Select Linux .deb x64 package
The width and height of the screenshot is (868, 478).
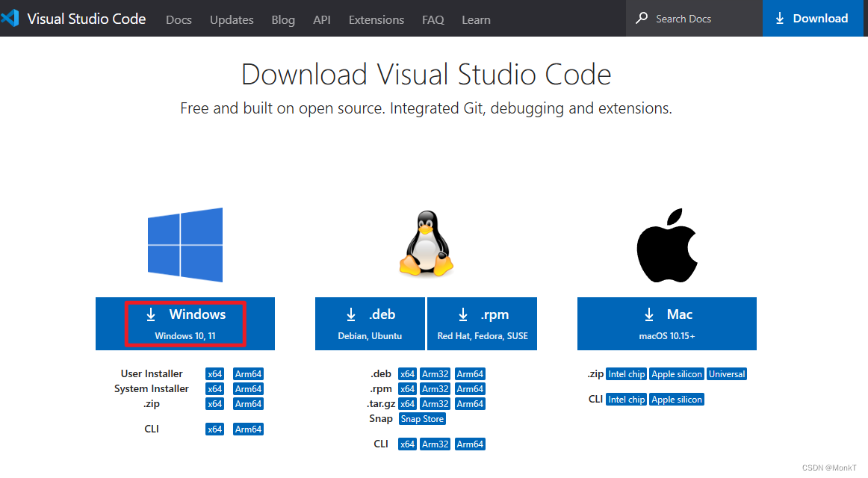pyautogui.click(x=407, y=374)
